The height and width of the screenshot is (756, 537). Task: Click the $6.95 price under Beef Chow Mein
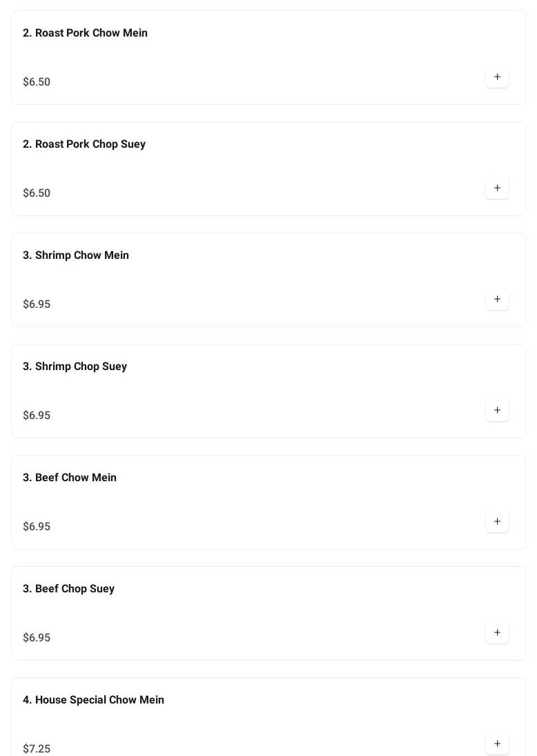37,527
